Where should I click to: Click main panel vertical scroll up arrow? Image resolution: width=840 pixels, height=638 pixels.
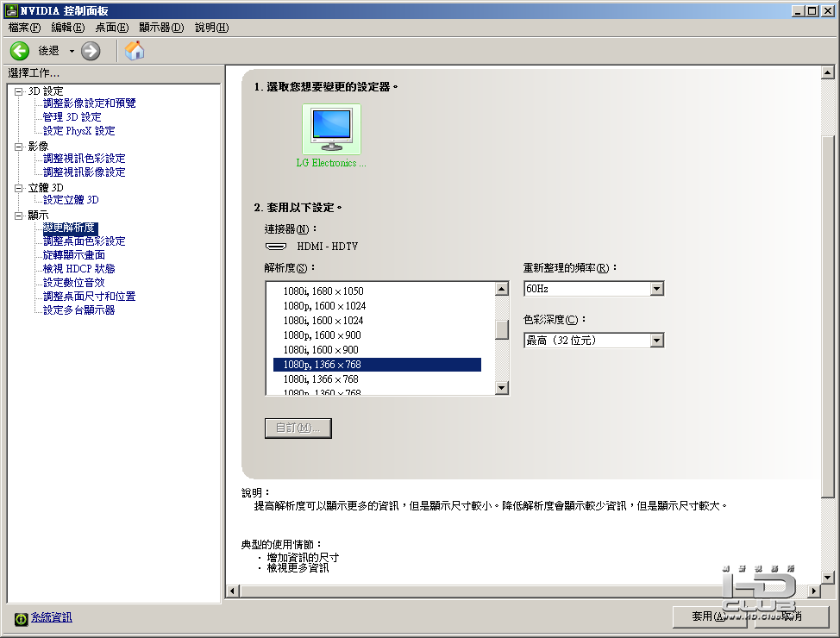(x=828, y=73)
